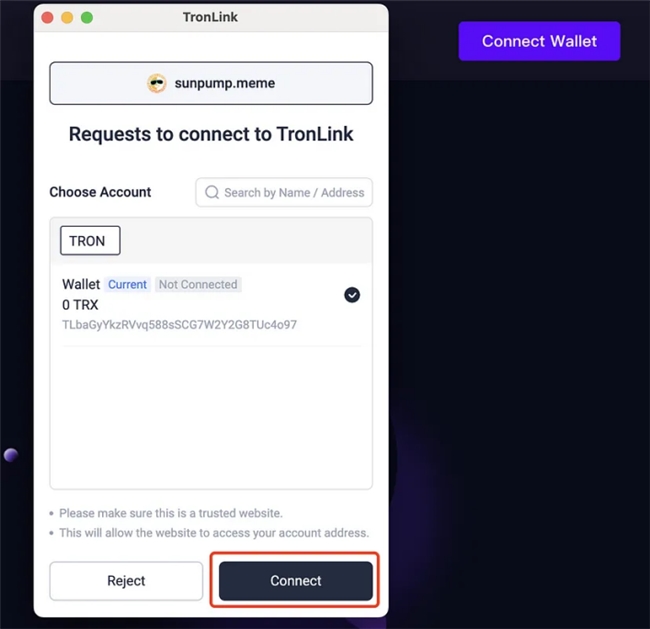Click the TronLink window title
The width and height of the screenshot is (650, 629).
pyautogui.click(x=210, y=17)
